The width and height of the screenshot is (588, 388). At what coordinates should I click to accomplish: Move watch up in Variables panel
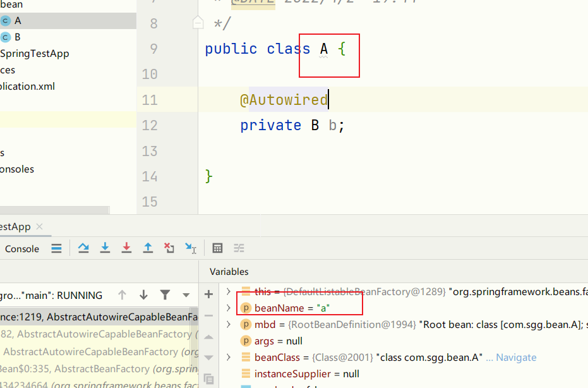[209, 337]
